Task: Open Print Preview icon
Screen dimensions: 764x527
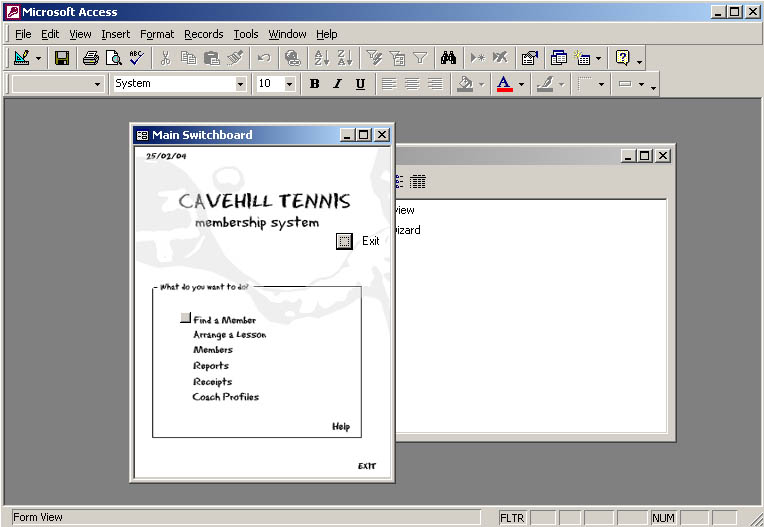Action: click(x=114, y=58)
